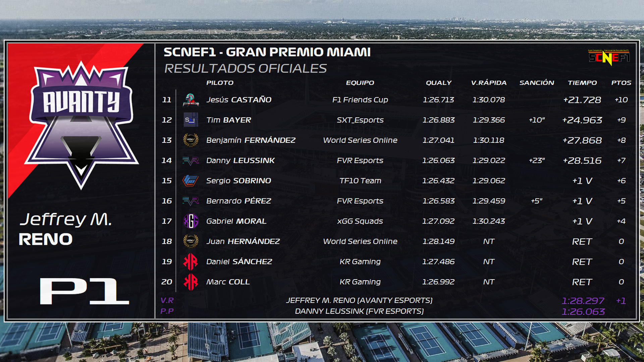Click the KR Gaming logo next to Marc Coll
The image size is (644, 362).
pos(191,282)
